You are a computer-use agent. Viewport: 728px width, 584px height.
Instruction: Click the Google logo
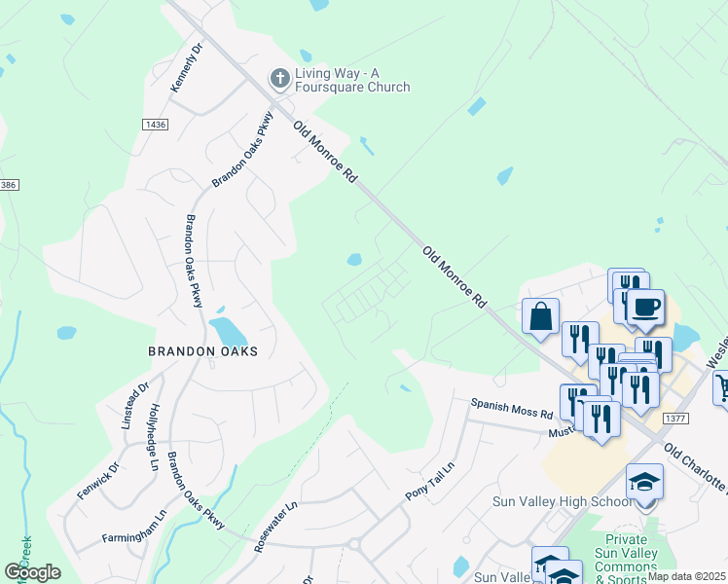(x=32, y=573)
